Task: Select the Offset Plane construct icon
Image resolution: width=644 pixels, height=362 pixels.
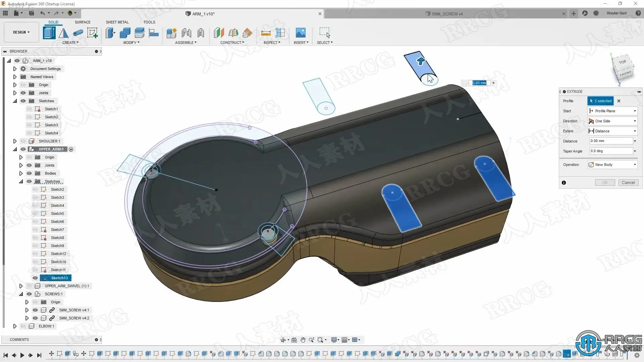Action: (219, 33)
